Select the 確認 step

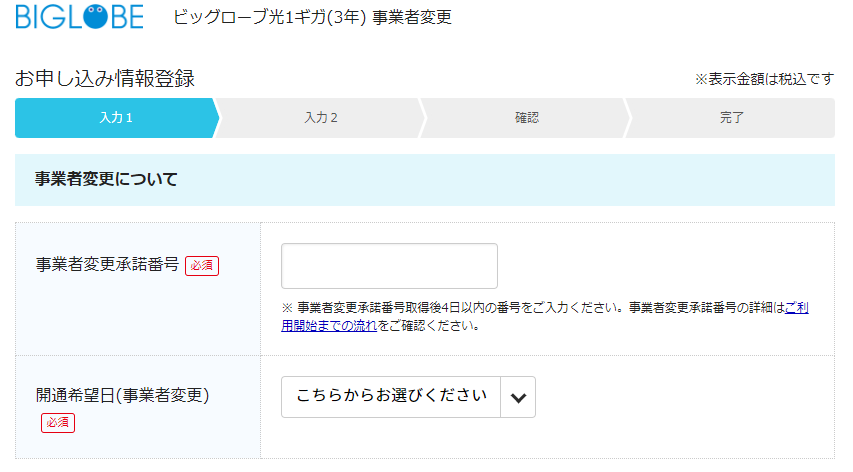tap(526, 118)
